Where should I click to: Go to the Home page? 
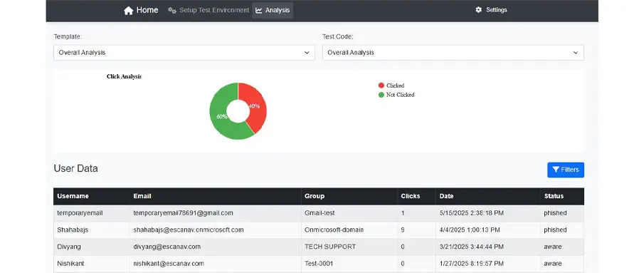coord(141,10)
